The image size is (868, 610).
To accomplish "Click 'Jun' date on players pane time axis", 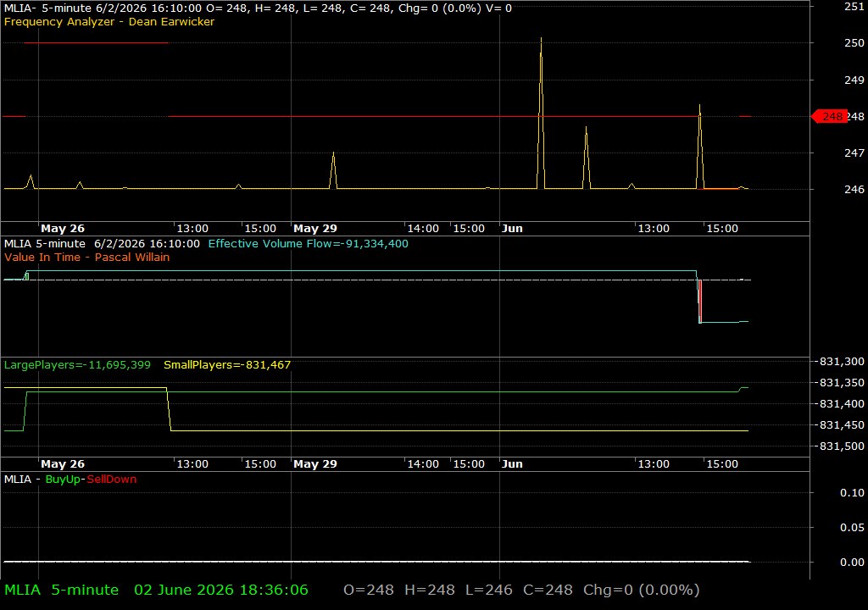I will point(512,464).
